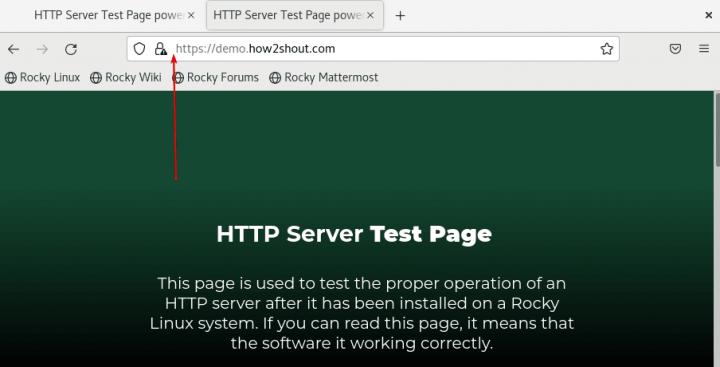Open the Rocky Mattermost bookmark
Image resolution: width=720 pixels, height=367 pixels.
click(324, 77)
